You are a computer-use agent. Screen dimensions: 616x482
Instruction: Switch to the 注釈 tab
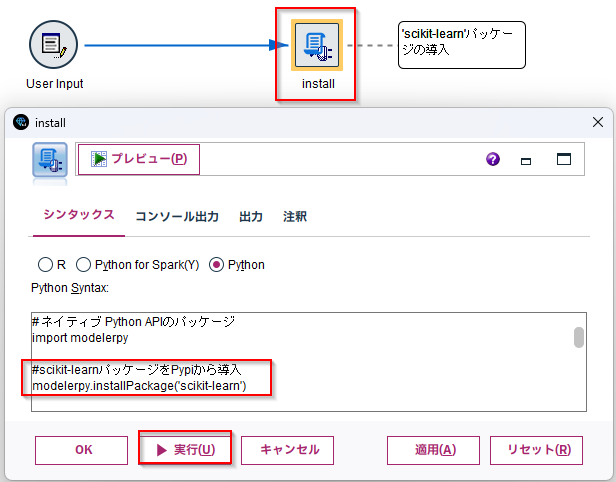coord(295,216)
